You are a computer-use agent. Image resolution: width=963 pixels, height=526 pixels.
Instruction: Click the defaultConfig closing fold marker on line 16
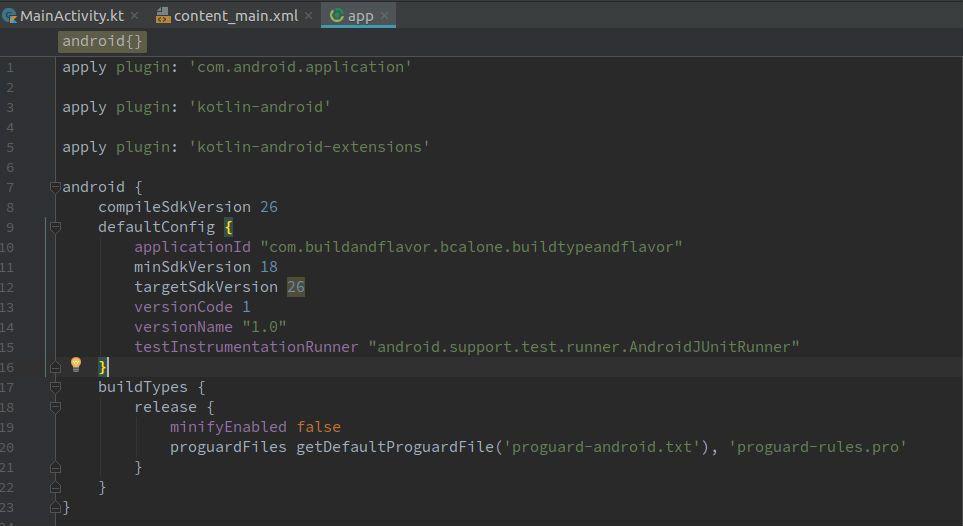pyautogui.click(x=55, y=367)
